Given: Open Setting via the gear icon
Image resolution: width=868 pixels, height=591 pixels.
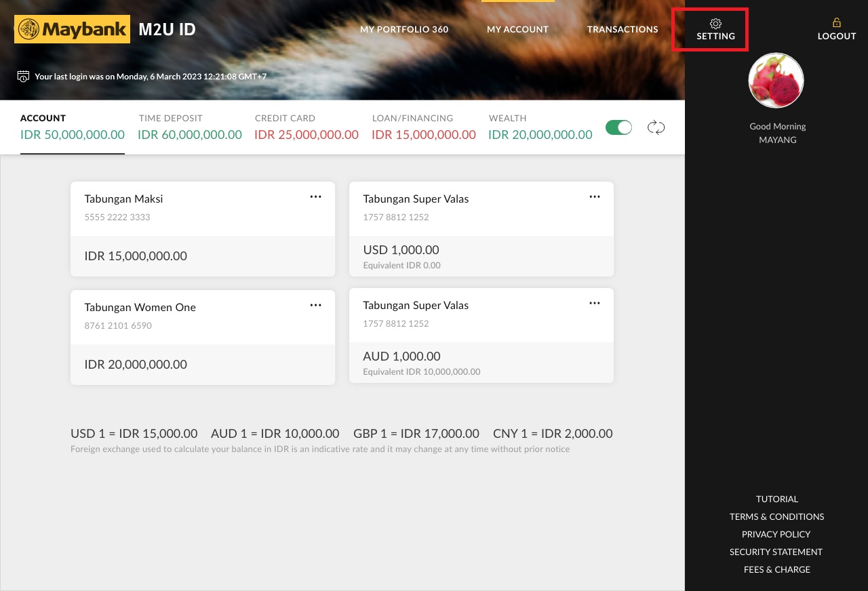Looking at the screenshot, I should point(715,24).
